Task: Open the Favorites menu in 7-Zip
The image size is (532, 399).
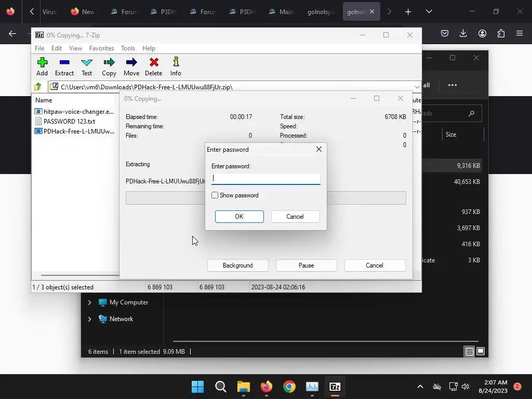Action: [x=101, y=48]
